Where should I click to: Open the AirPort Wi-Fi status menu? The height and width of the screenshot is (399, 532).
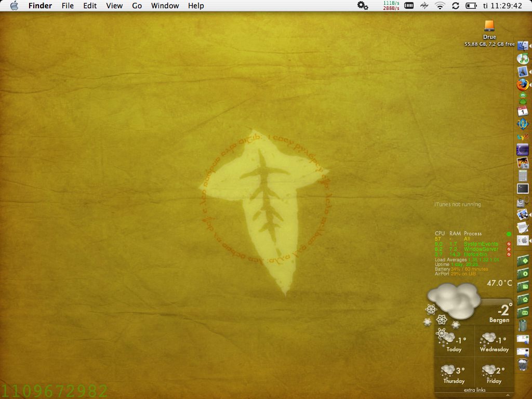(440, 5)
